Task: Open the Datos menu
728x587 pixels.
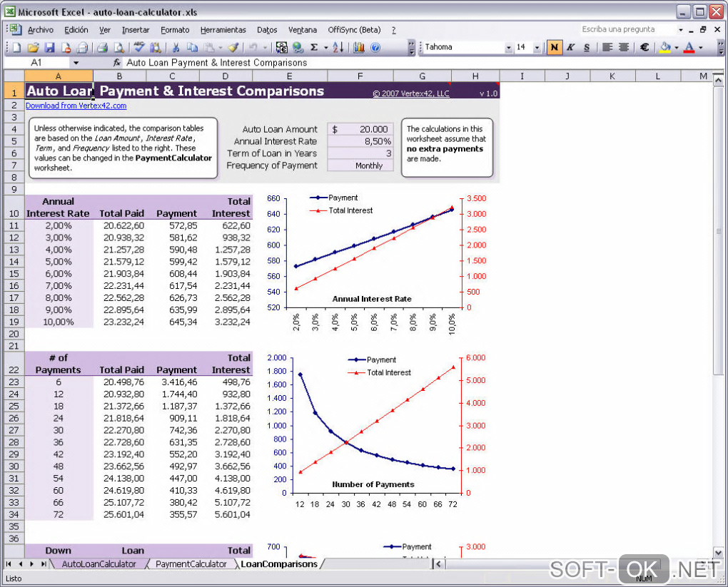Action: pyautogui.click(x=267, y=30)
